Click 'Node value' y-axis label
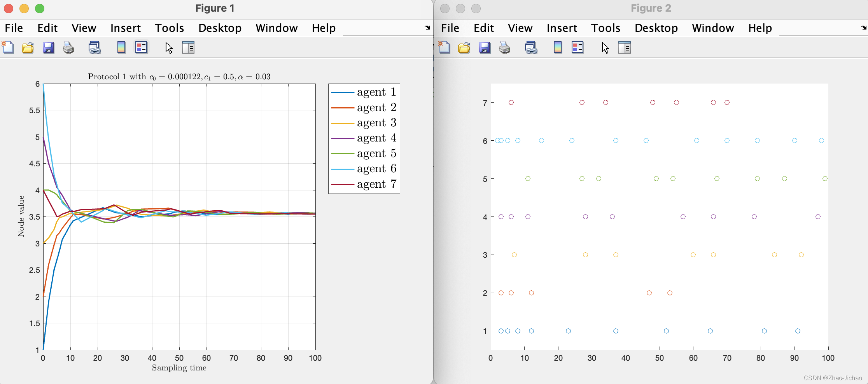 (x=21, y=216)
